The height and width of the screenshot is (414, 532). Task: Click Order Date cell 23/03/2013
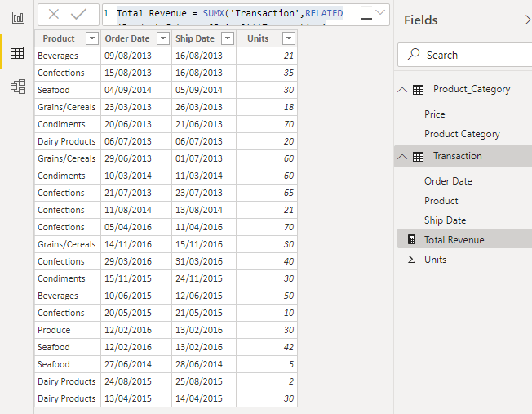point(136,107)
